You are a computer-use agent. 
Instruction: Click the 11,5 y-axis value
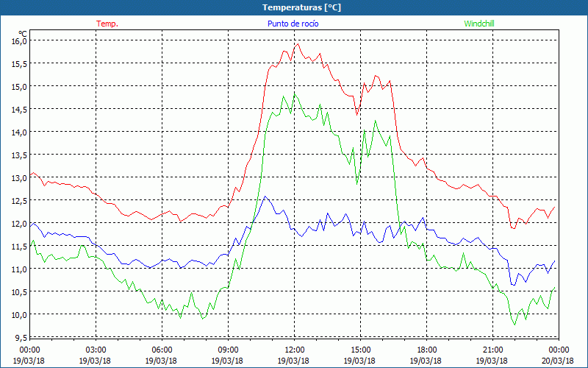[20, 247]
